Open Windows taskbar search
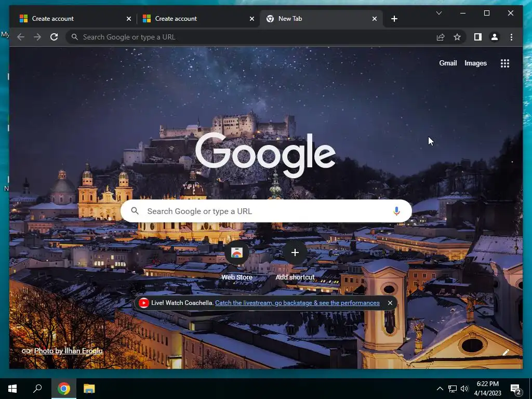The image size is (532, 399). pyautogui.click(x=37, y=389)
